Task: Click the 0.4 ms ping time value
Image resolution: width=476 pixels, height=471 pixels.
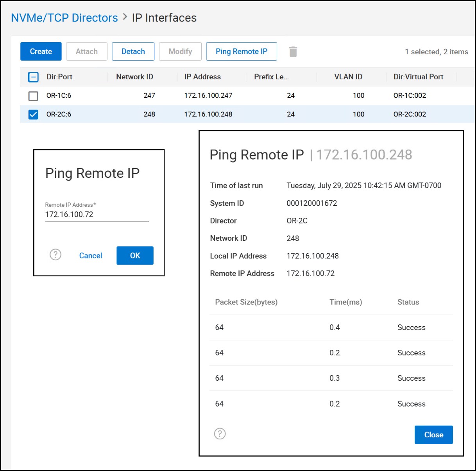Action: [335, 328]
